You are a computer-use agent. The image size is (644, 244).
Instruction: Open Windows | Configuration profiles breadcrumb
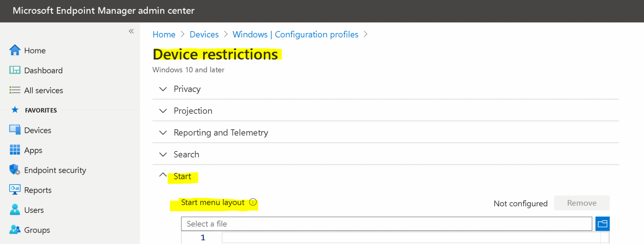(x=295, y=34)
